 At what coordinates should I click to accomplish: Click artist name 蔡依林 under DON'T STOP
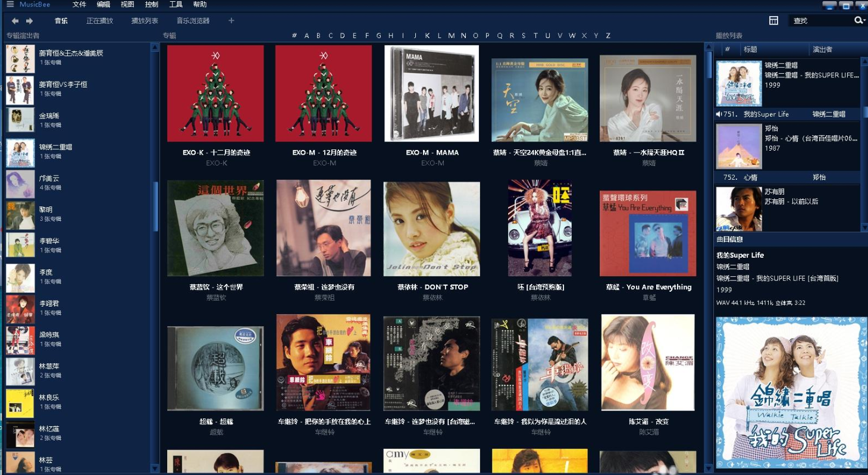432,298
